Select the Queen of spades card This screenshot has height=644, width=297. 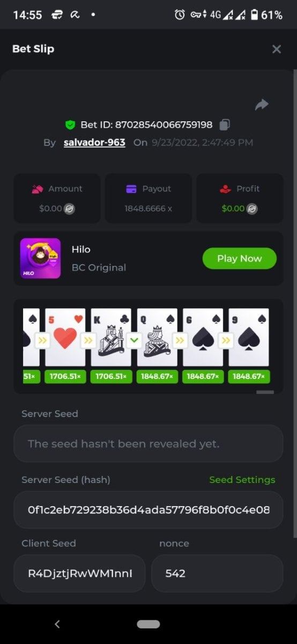157,337
